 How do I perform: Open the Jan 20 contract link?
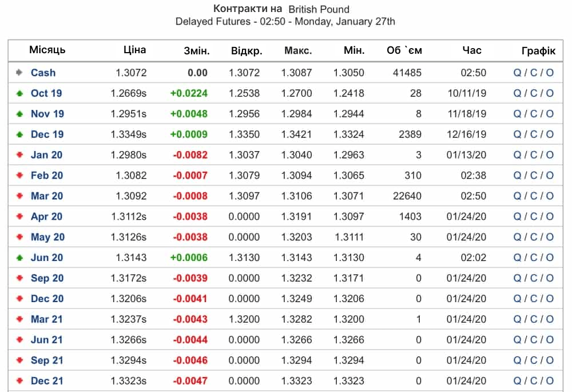pos(46,155)
